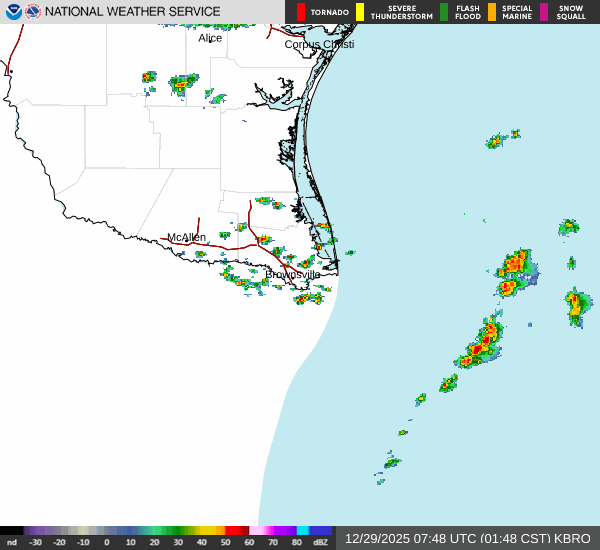
Task: Click the radar timestamp with KBRO identifier
Action: (467, 538)
